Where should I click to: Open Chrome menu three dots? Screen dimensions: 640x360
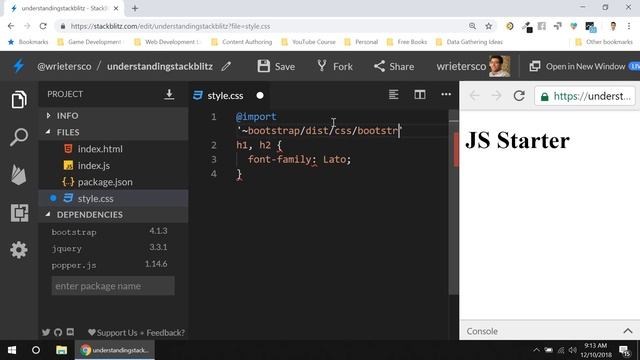[x=629, y=26]
